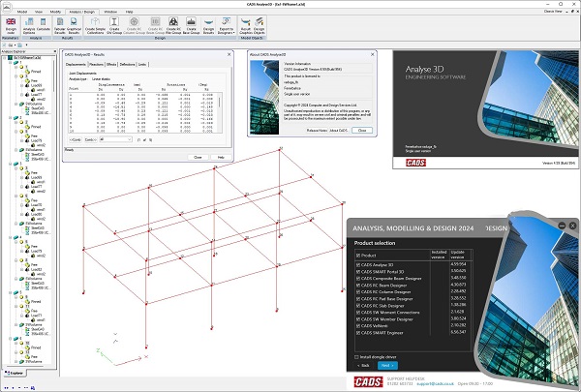The width and height of the screenshot is (581, 392).
Task: Run the Calculate command
Action: [x=43, y=22]
